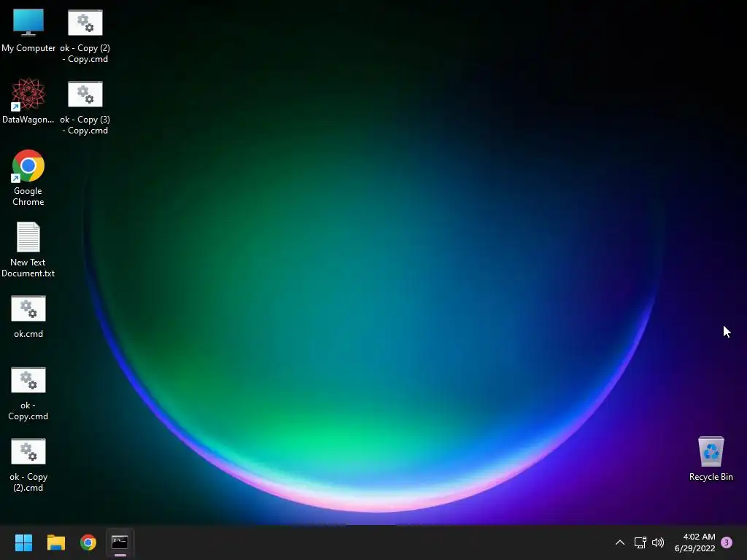Click the Google Chrome label text
Image resolution: width=747 pixels, height=560 pixels.
(x=28, y=196)
